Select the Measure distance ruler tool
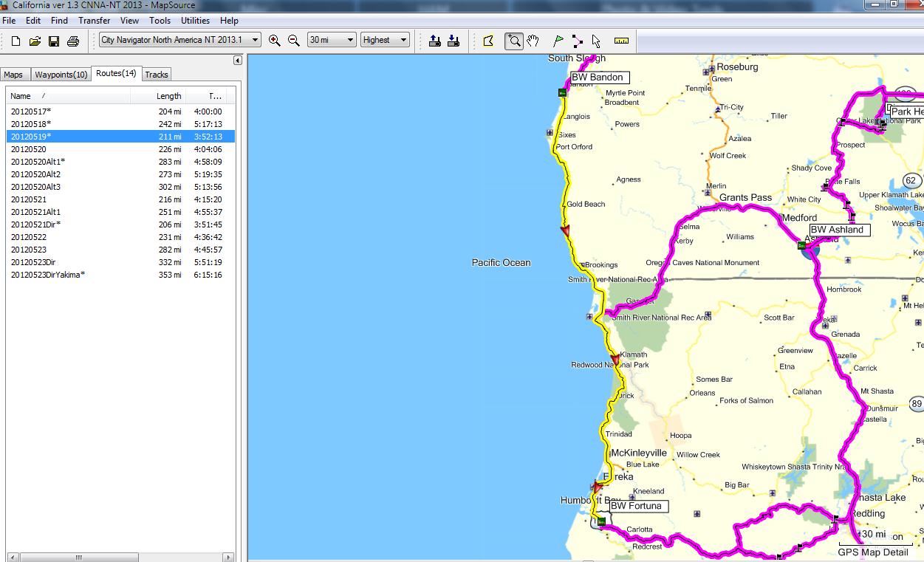Viewport: 924px width, 562px height. tap(621, 41)
